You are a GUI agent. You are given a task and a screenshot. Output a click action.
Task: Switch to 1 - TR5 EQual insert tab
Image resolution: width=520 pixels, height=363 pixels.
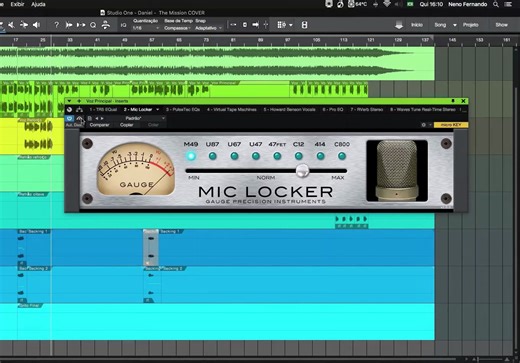click(103, 110)
